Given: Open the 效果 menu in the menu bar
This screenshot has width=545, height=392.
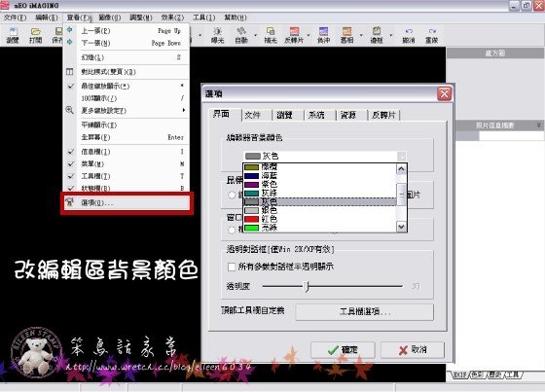Looking at the screenshot, I should point(172,18).
